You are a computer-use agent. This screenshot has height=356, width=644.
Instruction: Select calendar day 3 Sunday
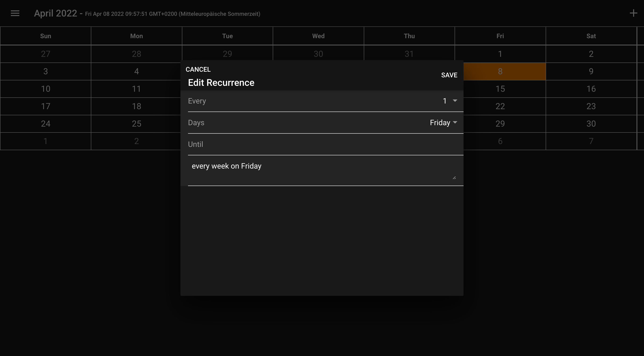tap(46, 71)
